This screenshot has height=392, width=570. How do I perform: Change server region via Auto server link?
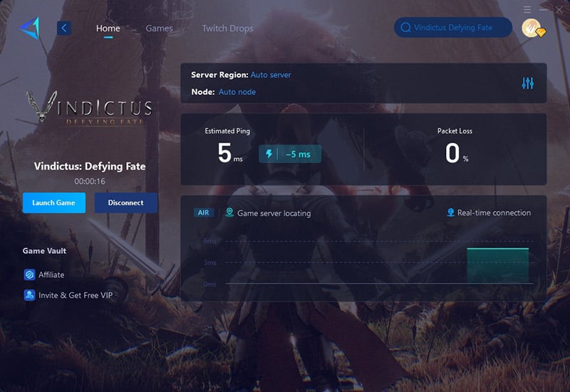pyautogui.click(x=271, y=75)
